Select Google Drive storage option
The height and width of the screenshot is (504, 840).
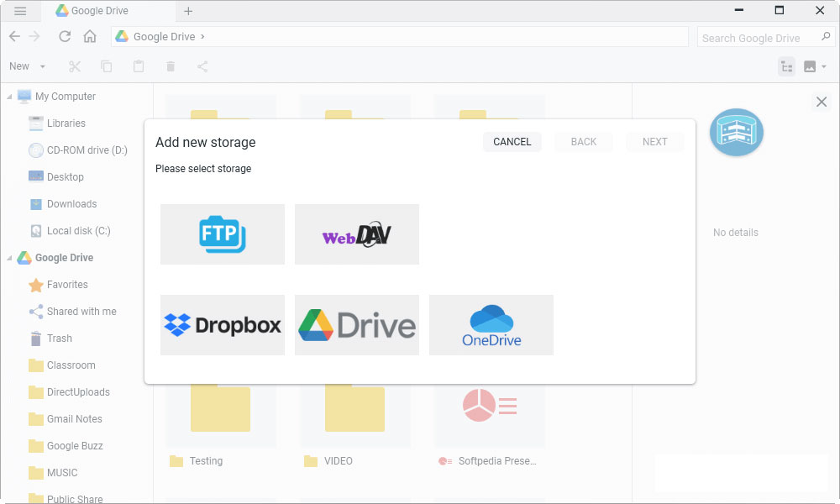click(357, 325)
